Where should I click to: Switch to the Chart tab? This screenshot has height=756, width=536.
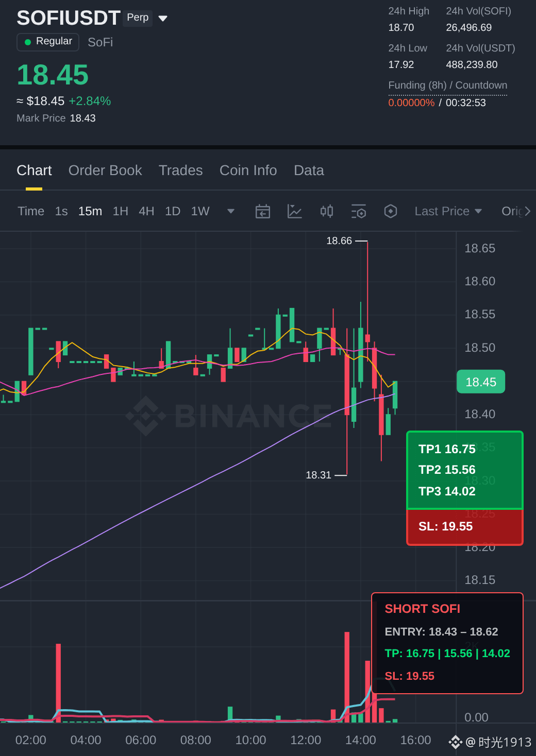pos(34,170)
